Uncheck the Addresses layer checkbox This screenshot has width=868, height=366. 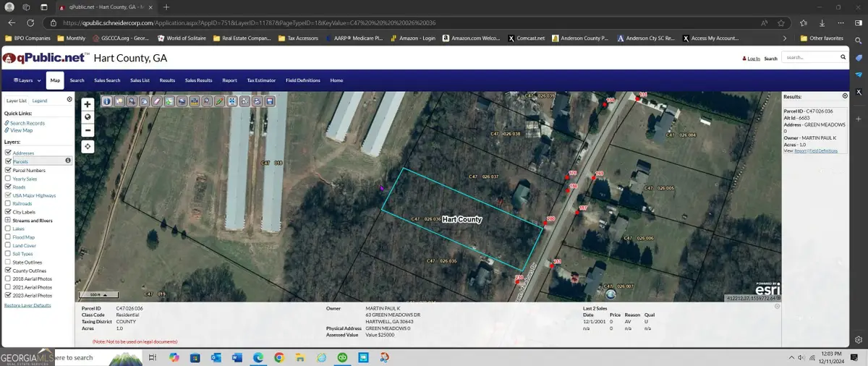point(8,153)
